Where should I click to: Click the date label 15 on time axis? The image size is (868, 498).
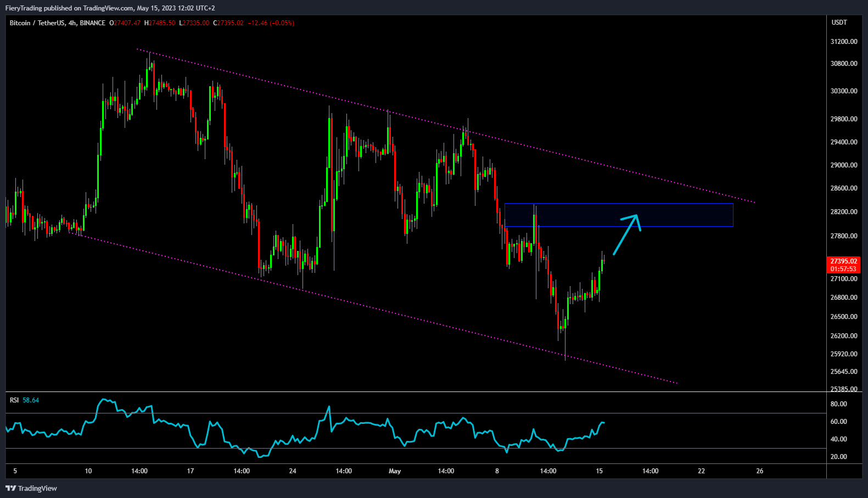599,471
